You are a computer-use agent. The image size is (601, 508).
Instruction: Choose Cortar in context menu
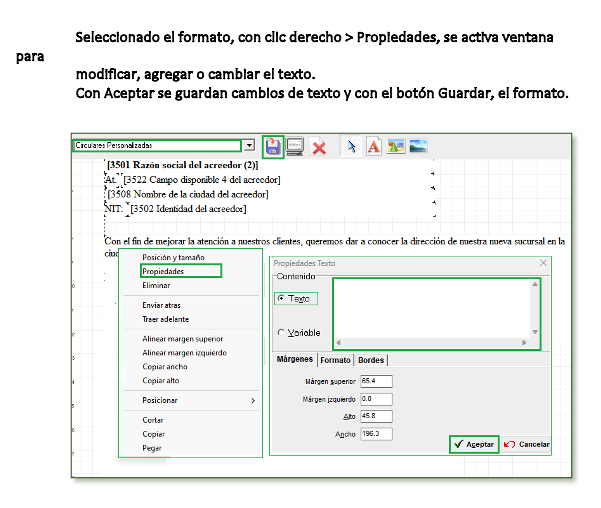[153, 420]
